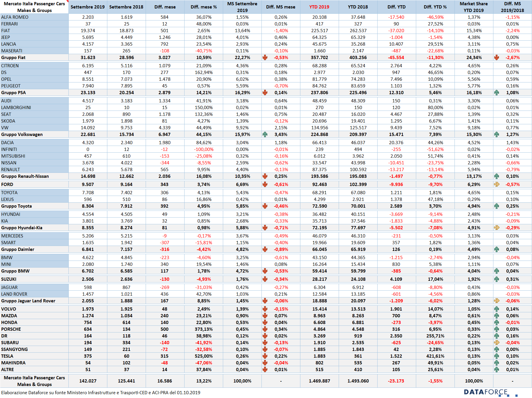Click the 421,61% cell in the TESLA row

coord(435,356)
